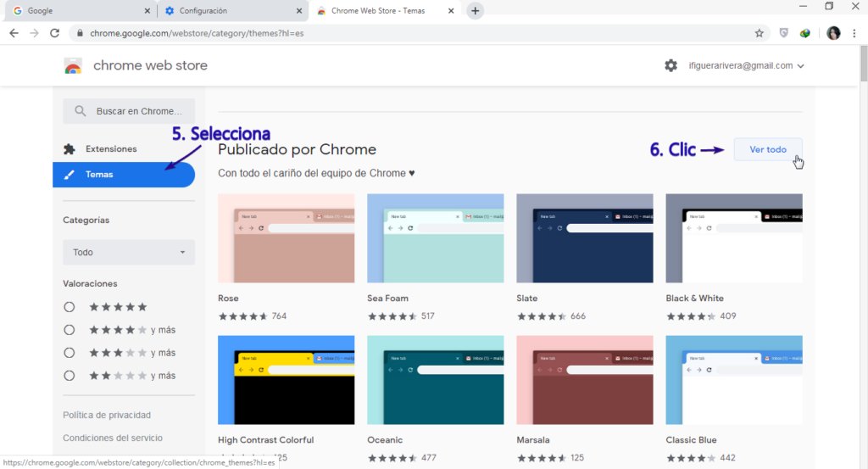Click the browser back arrow

coord(14,33)
